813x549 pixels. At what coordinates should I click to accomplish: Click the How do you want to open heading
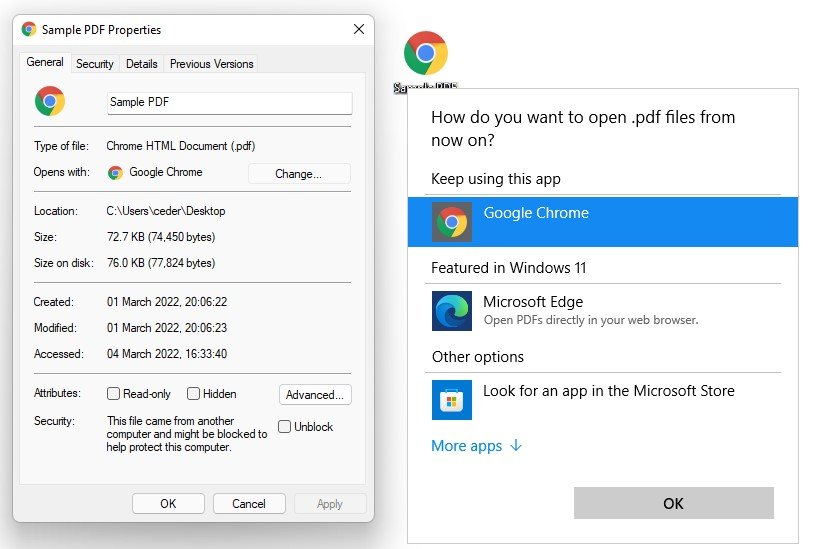pyautogui.click(x=583, y=128)
